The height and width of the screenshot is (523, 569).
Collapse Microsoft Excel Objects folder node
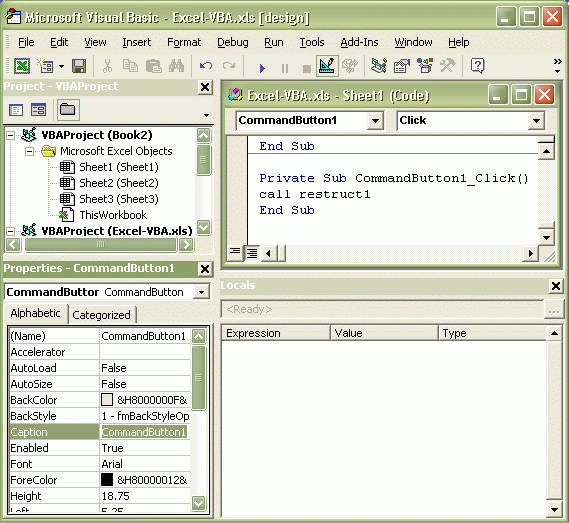tap(30, 151)
